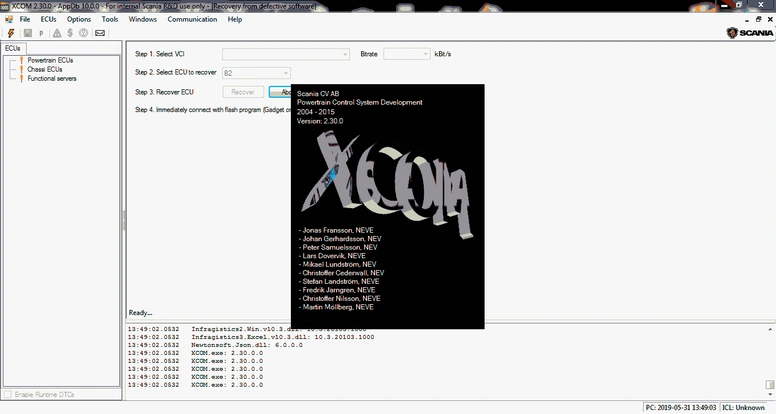Image resolution: width=776 pixels, height=414 pixels.
Task: Open the ECUs menu
Action: click(48, 19)
